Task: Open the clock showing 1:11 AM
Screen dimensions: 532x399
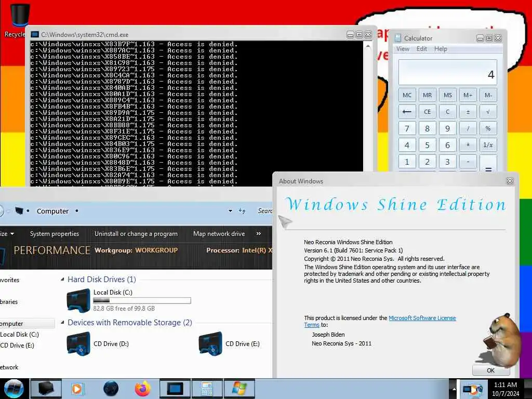Action: tap(506, 389)
